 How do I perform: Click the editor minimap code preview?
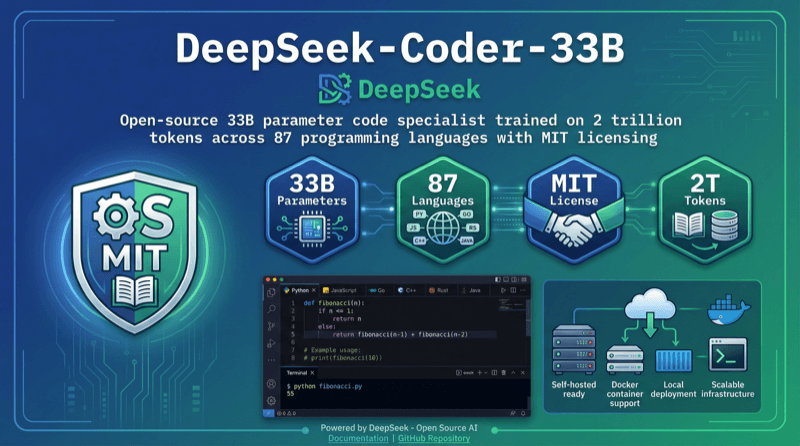511,305
